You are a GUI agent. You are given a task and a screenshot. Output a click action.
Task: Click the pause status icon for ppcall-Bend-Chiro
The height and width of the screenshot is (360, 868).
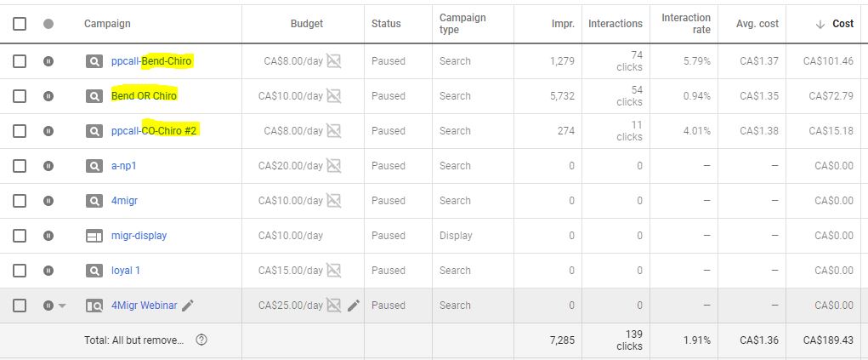point(48,61)
